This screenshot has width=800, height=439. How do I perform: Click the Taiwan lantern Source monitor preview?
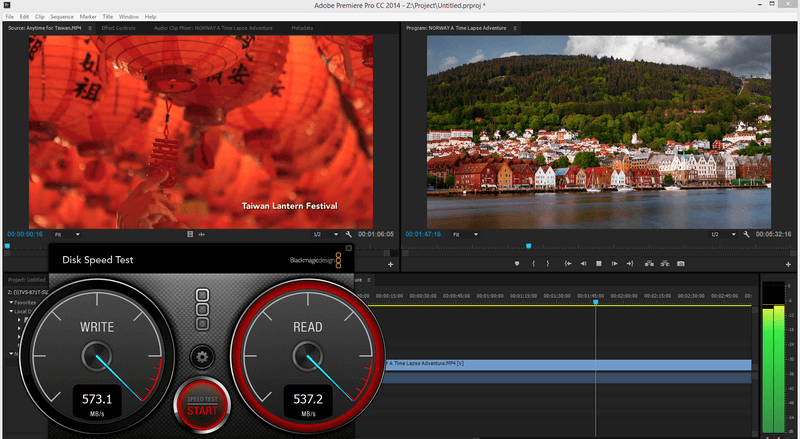(x=201, y=132)
